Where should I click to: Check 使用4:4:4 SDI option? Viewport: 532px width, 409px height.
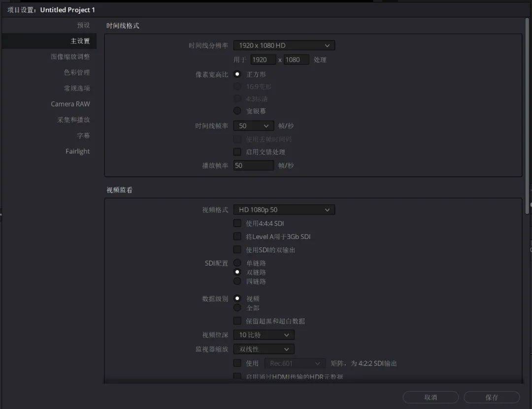click(237, 223)
